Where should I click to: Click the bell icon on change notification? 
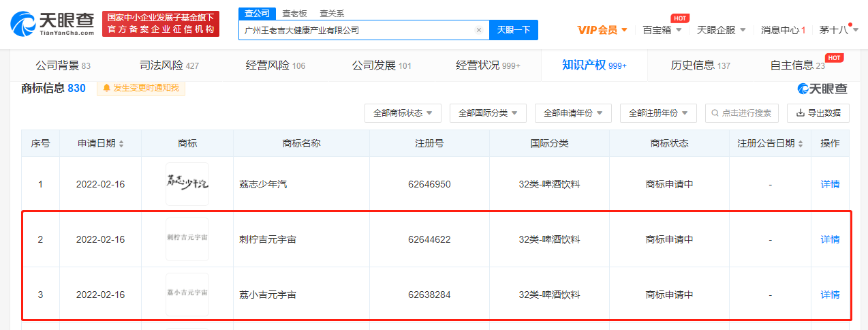tap(107, 88)
